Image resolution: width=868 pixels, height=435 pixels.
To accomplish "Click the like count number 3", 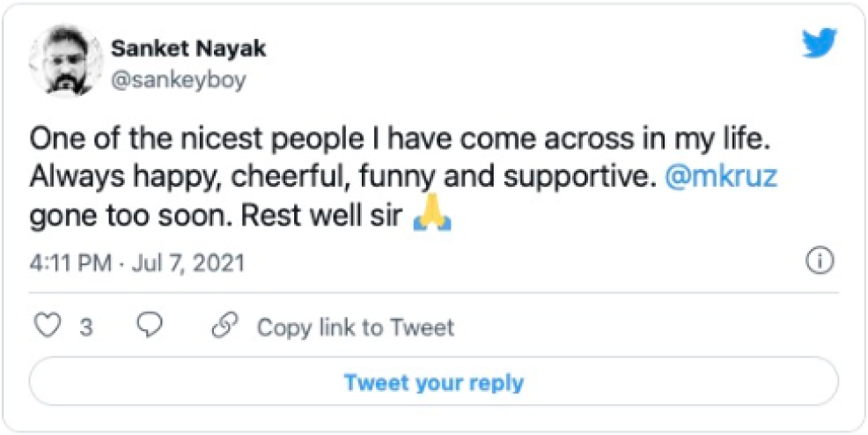I will tap(86, 328).
